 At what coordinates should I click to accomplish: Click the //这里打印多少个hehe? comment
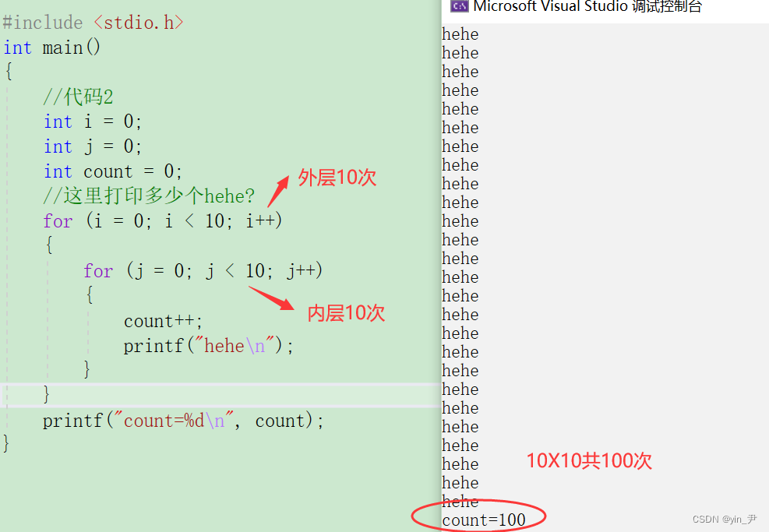tap(149, 196)
